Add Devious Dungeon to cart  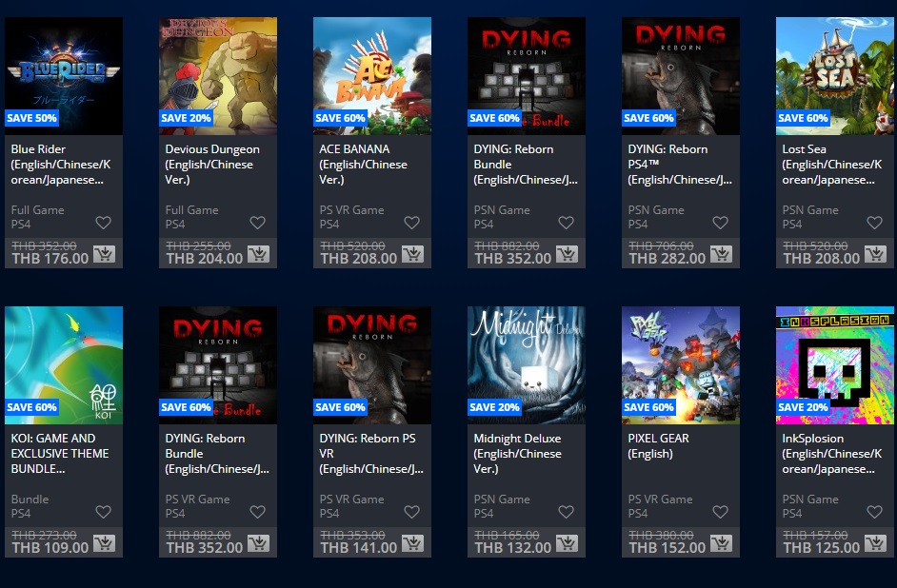pos(259,254)
